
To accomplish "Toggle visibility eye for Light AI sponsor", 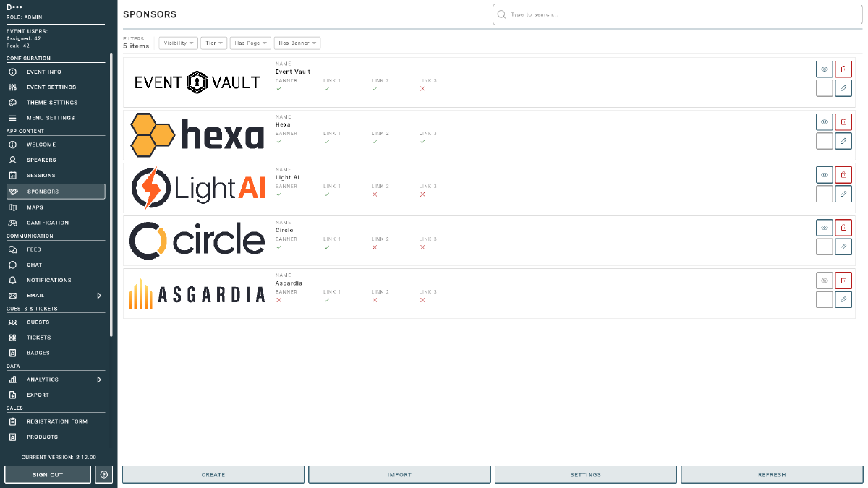I will [824, 175].
